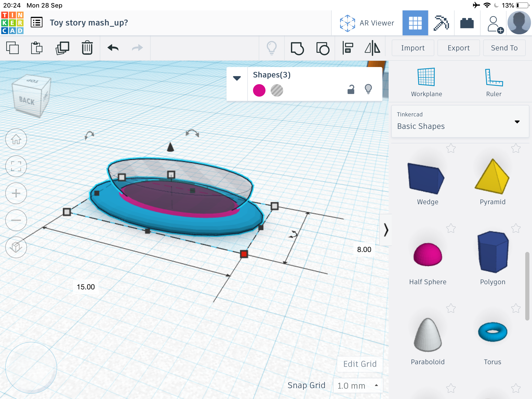Favorite the Pyramid shape star
Screen dimensions: 532x399
516,148
